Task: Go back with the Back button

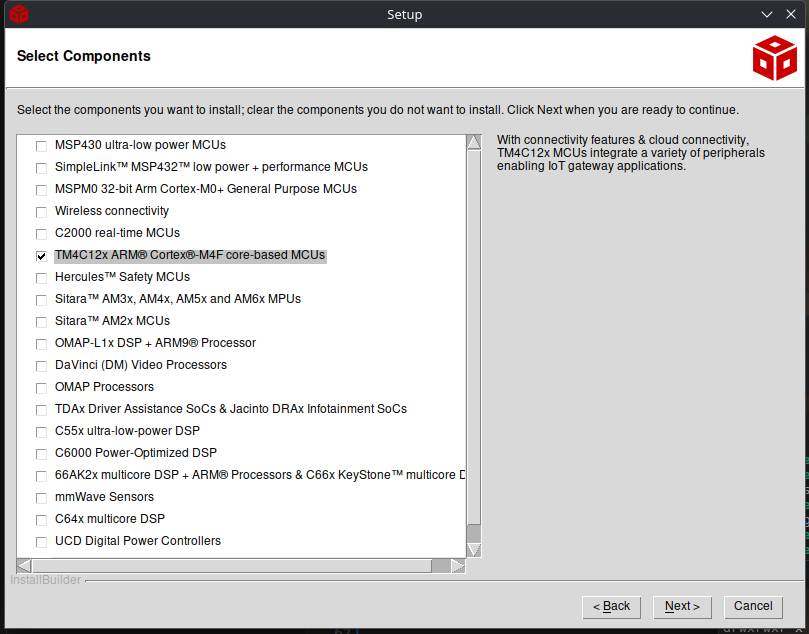Action: tap(611, 607)
